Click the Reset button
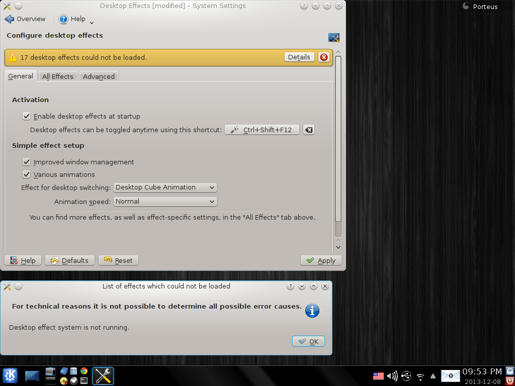The width and height of the screenshot is (515, 386). point(118,260)
